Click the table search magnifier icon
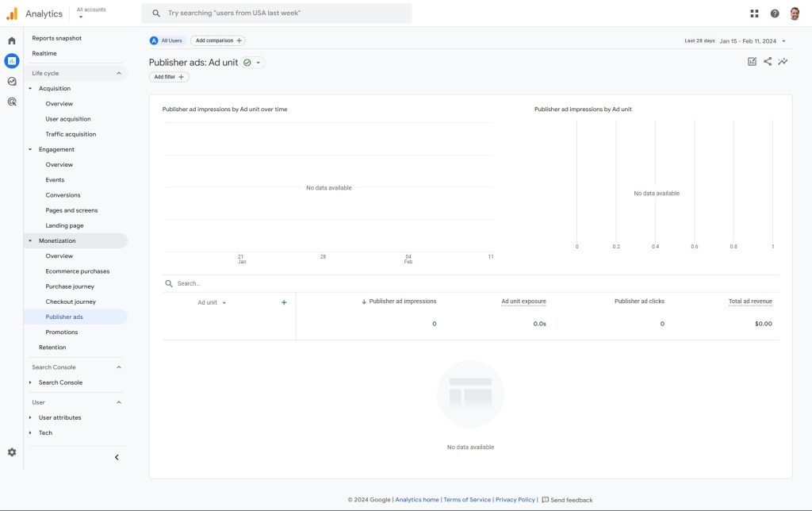Screen dimensions: 812x511 [x=169, y=283]
